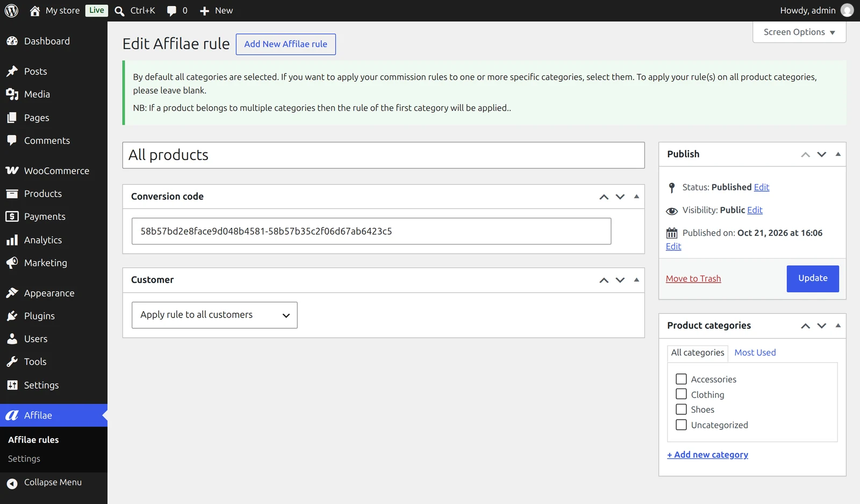Screen dimensions: 860x504
Task: Check the Clothing category checkbox
Action: pyautogui.click(x=681, y=394)
